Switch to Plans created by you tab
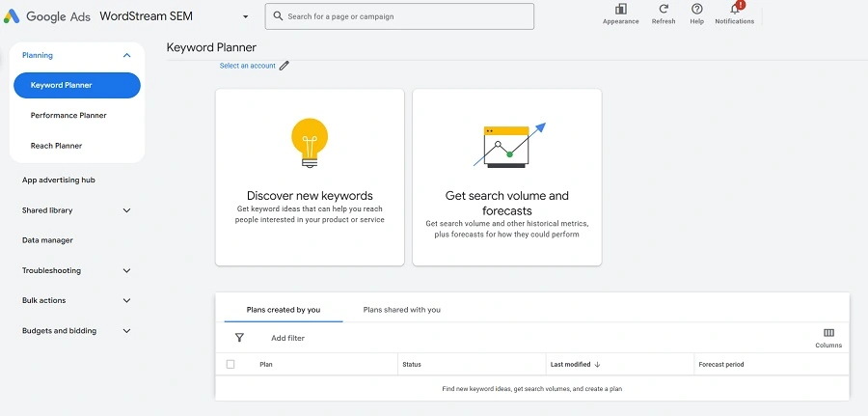Viewport: 868px width, 416px height. pyautogui.click(x=284, y=310)
